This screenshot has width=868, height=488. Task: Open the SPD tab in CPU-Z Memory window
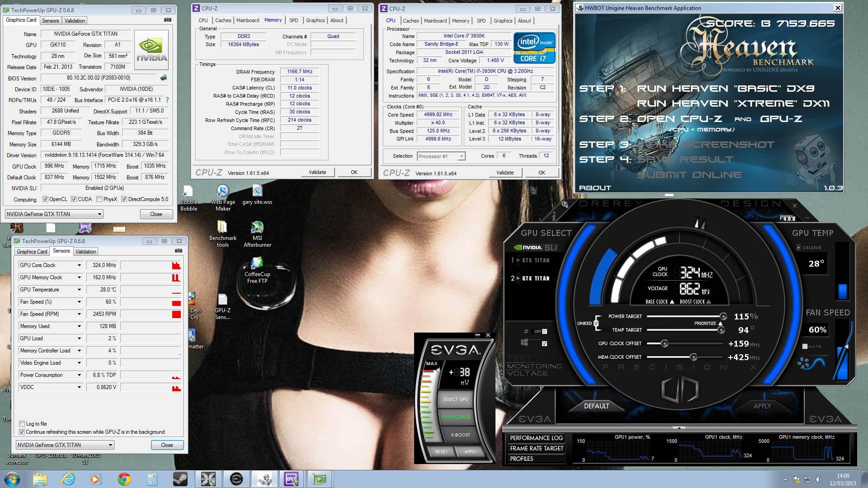coord(293,20)
